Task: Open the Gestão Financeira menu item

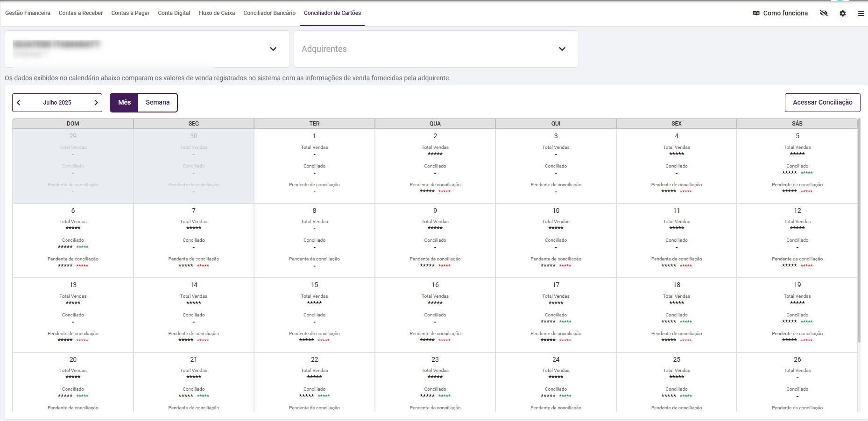Action: click(x=28, y=13)
